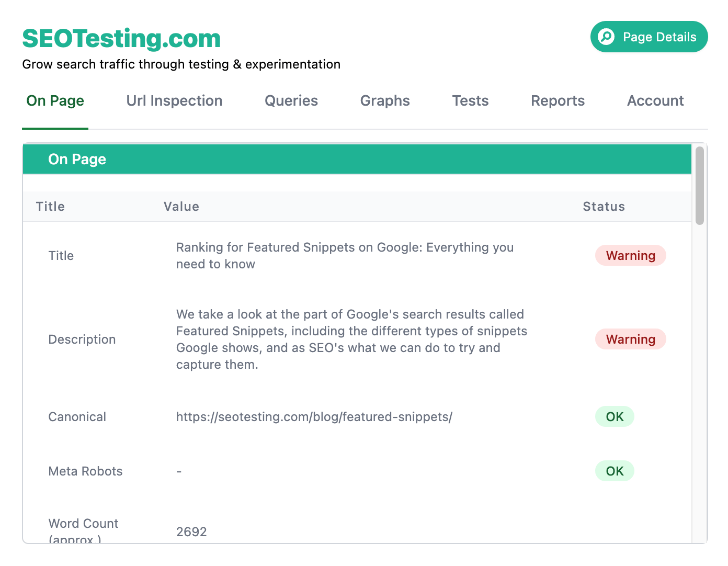Switch to the Tests tab
728x566 pixels.
[470, 101]
